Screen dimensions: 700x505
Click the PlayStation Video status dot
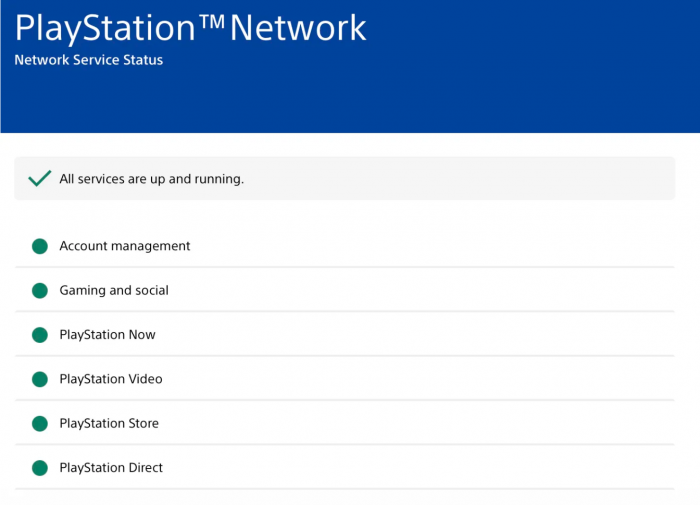(40, 379)
